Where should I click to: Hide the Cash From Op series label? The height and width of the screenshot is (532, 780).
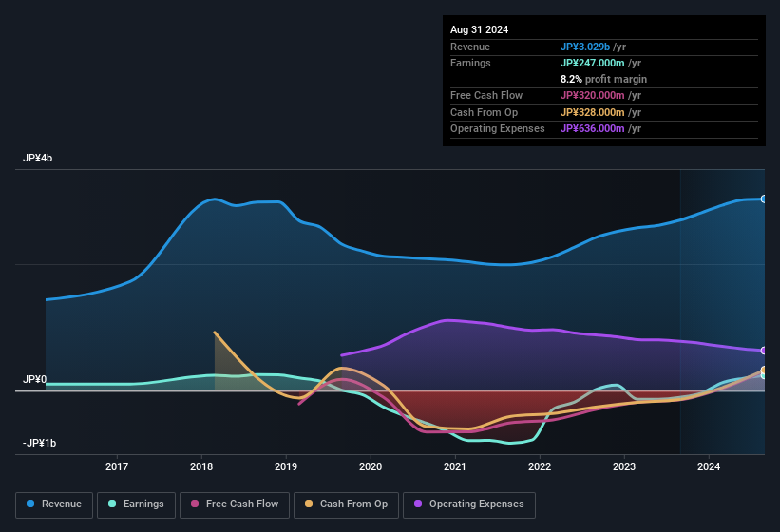coord(353,504)
